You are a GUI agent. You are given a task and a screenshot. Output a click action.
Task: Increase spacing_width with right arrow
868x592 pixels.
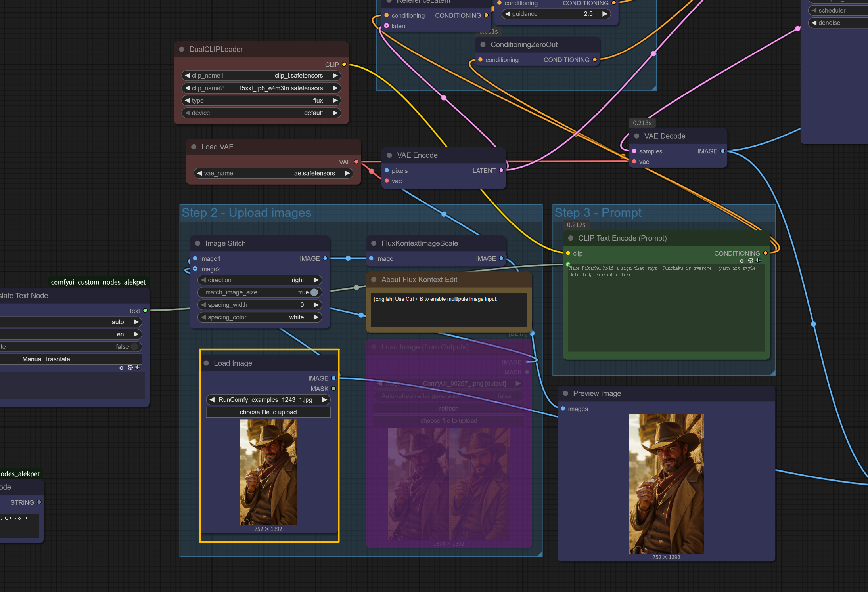tap(316, 305)
